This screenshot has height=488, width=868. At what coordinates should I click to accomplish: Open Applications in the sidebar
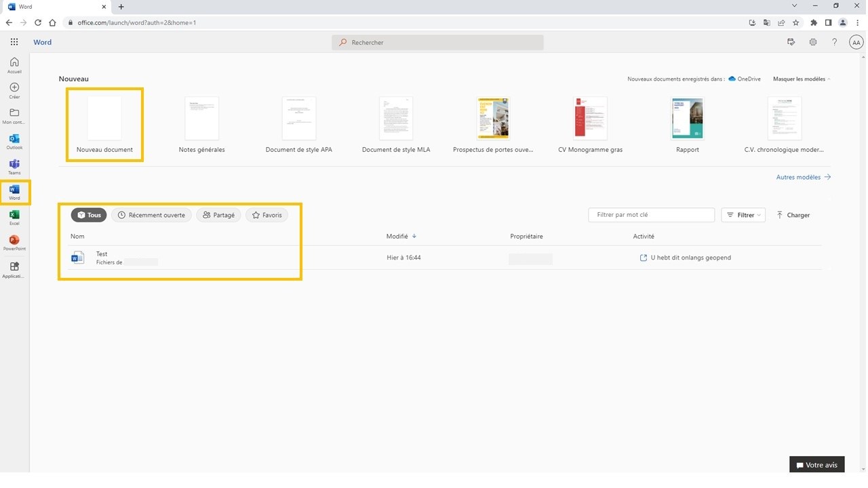pos(14,270)
